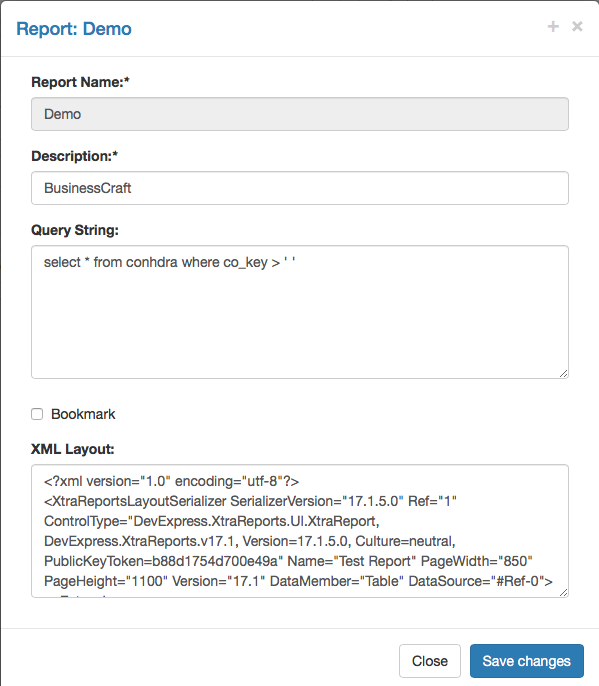Viewport: 599px width, 686px height.
Task: Click the XML Layout label
Action: click(x=73, y=449)
